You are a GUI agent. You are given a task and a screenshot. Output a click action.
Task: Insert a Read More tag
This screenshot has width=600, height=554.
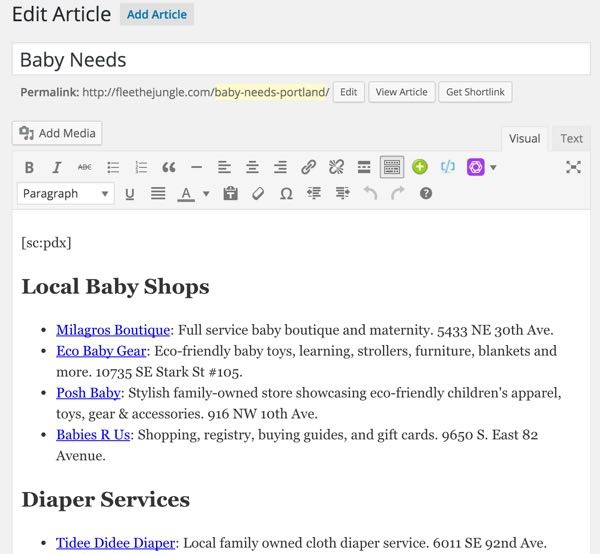tap(364, 167)
